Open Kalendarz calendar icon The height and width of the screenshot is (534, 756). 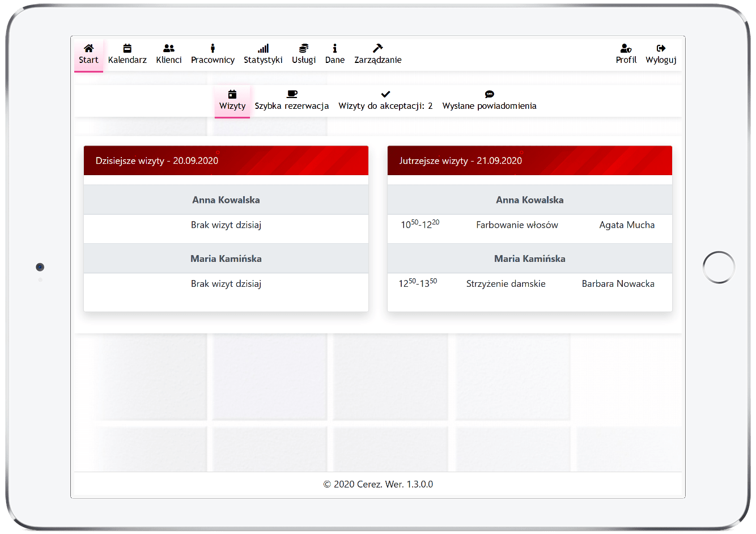pos(128,49)
